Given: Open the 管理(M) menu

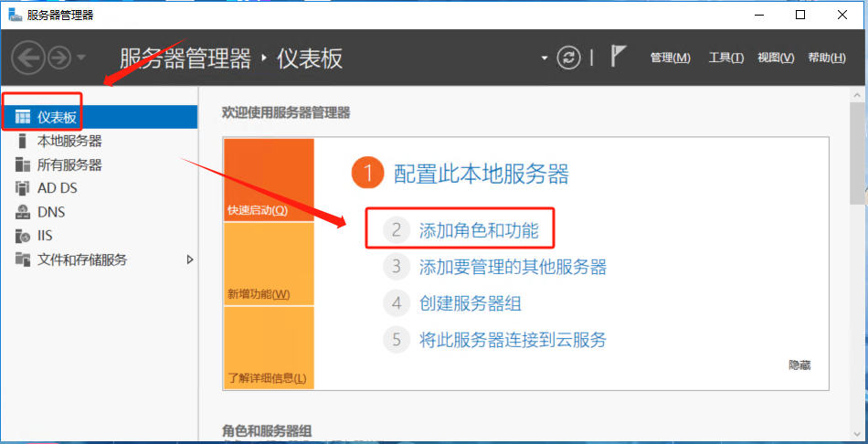Looking at the screenshot, I should click(x=671, y=58).
